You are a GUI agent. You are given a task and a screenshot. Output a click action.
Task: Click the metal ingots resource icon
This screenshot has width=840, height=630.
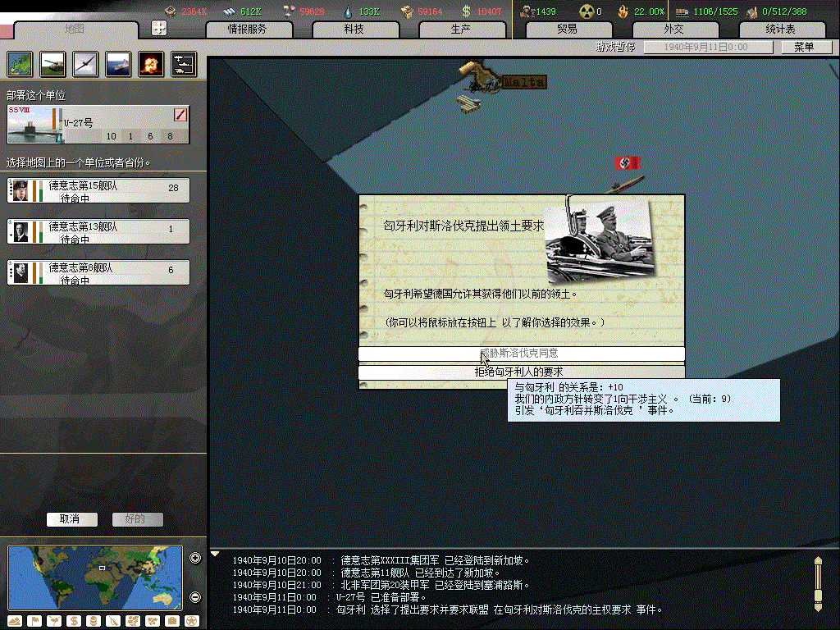tap(230, 11)
